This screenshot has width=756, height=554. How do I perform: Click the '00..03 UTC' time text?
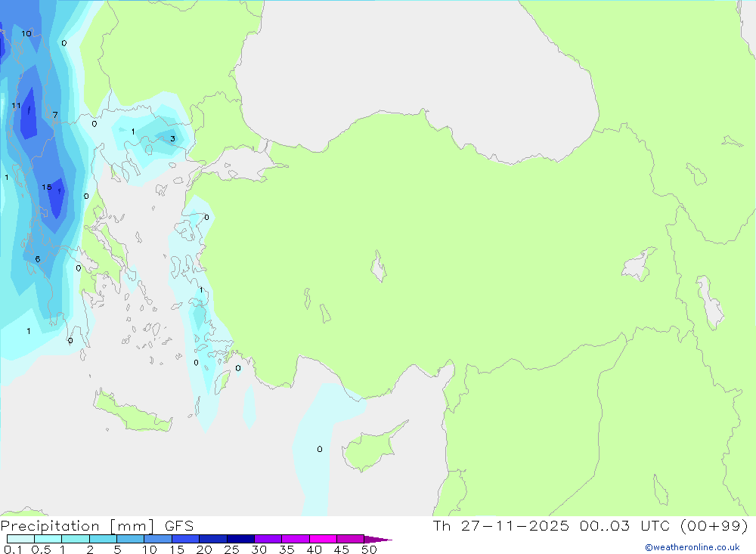625,525
